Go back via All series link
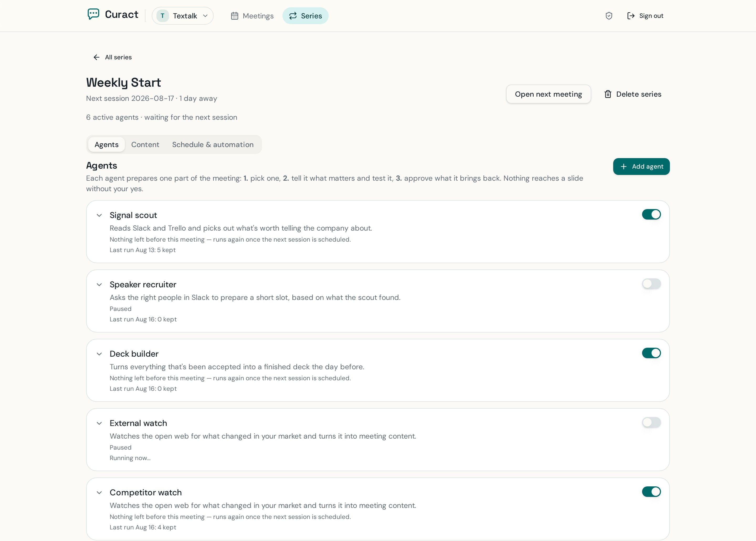The height and width of the screenshot is (541, 756). (x=113, y=57)
